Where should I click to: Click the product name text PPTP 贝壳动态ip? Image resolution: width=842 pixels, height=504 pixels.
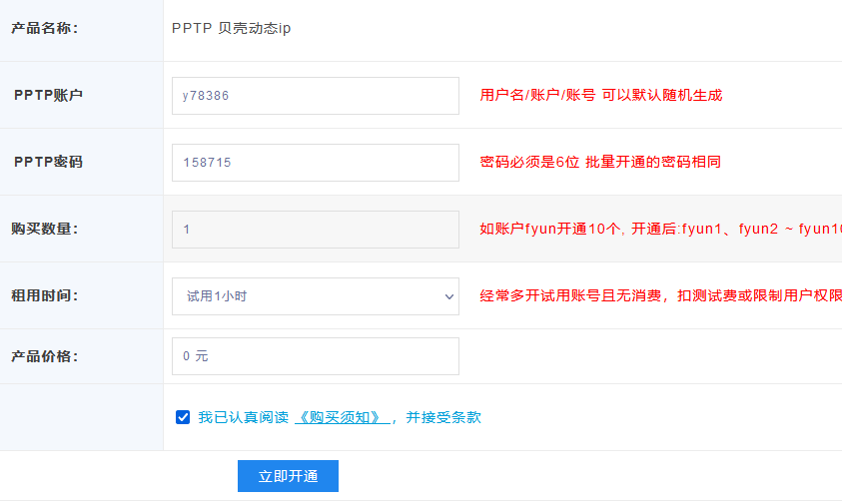[231, 28]
